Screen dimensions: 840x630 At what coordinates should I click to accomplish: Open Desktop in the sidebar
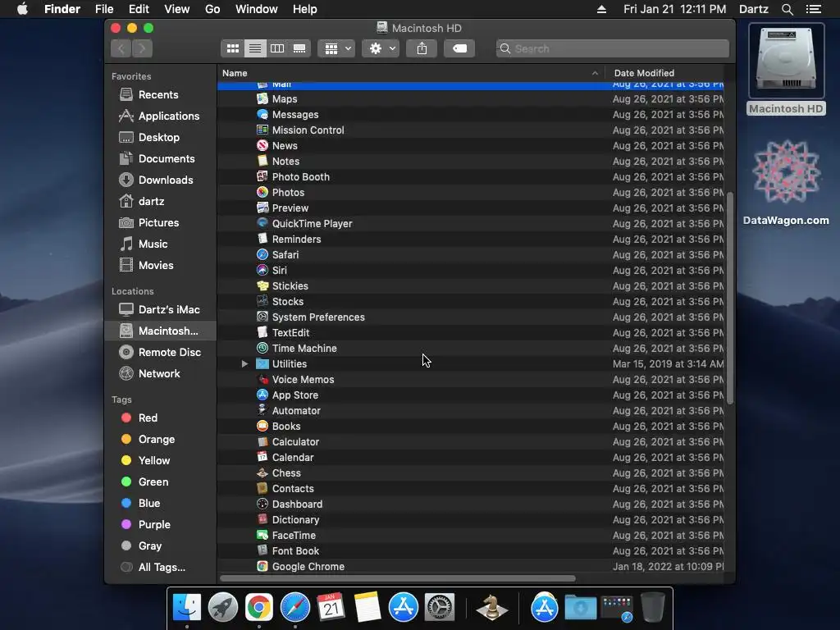coord(158,138)
